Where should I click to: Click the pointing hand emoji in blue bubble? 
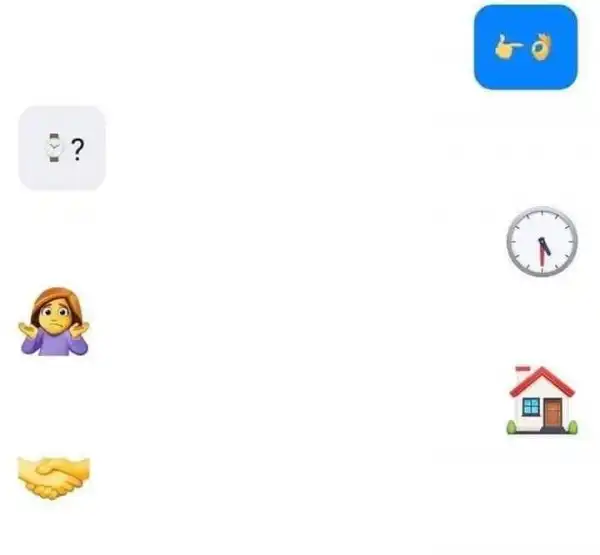coord(508,47)
